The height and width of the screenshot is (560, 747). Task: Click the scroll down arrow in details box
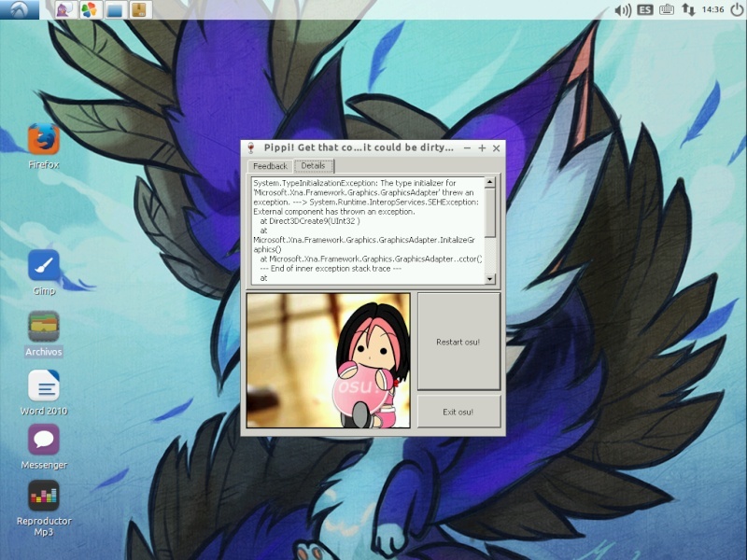tap(489, 279)
